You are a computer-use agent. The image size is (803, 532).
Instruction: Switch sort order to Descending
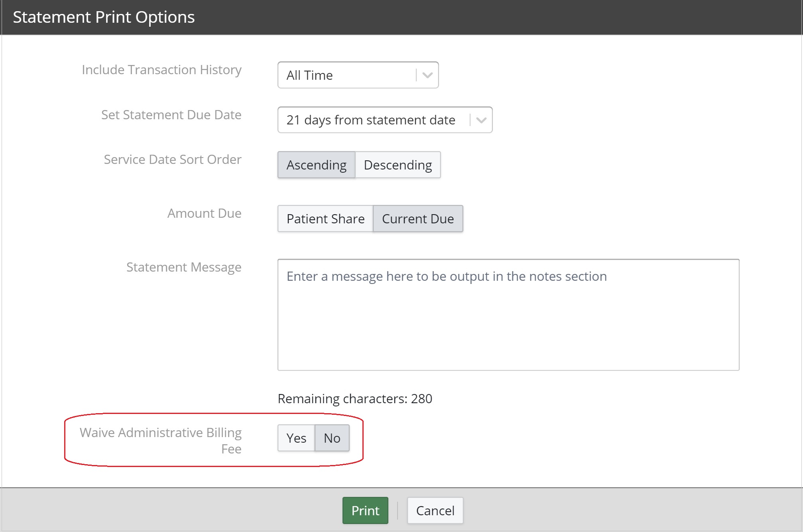pos(398,165)
